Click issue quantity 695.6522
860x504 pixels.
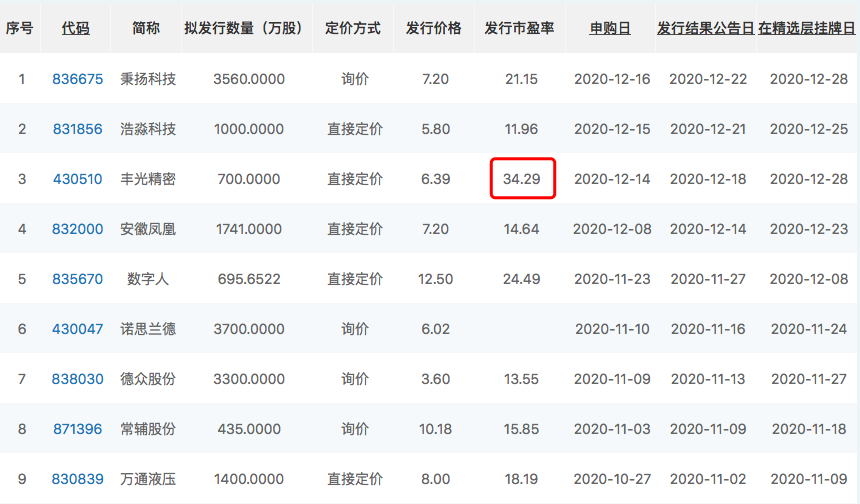tap(249, 279)
